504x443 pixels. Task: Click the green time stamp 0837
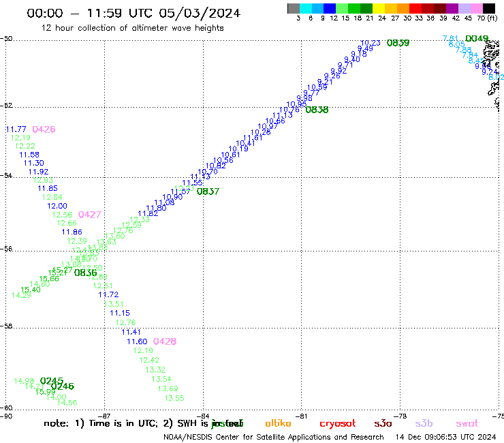coord(208,192)
